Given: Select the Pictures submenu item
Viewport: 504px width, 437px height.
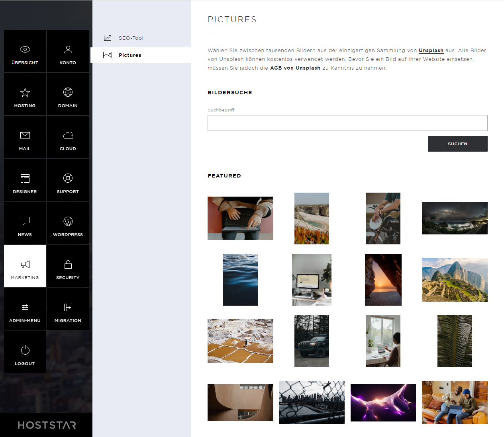Looking at the screenshot, I should (x=141, y=55).
